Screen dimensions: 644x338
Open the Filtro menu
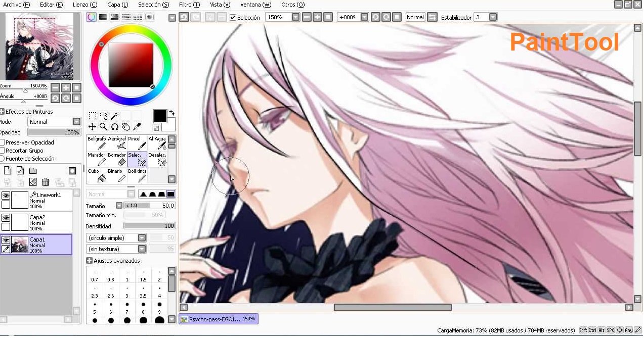coord(190,5)
